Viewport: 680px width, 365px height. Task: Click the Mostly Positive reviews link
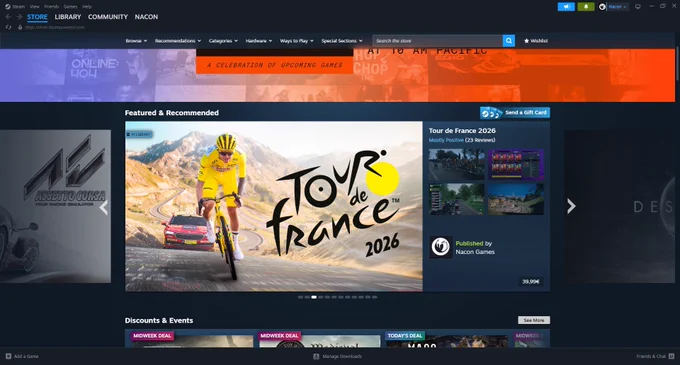446,140
